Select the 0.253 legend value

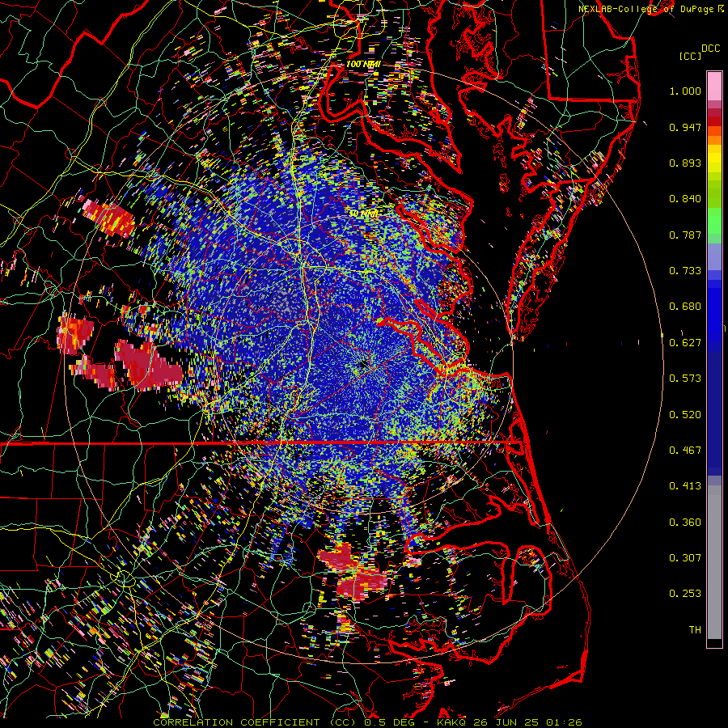pyautogui.click(x=685, y=594)
